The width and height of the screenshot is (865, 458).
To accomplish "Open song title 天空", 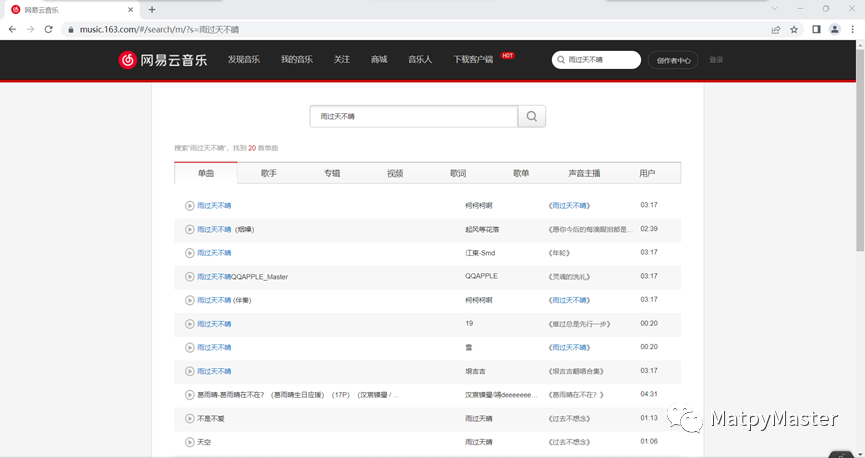I will pos(204,443).
